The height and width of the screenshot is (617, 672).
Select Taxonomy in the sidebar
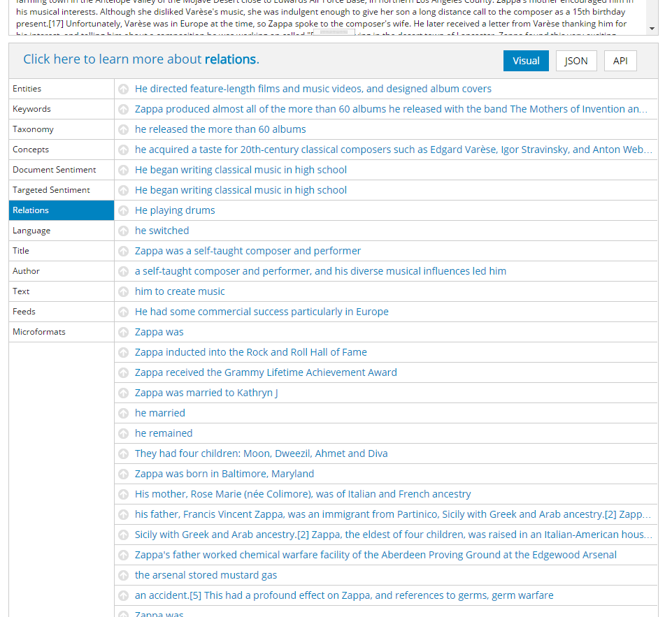[x=62, y=129]
